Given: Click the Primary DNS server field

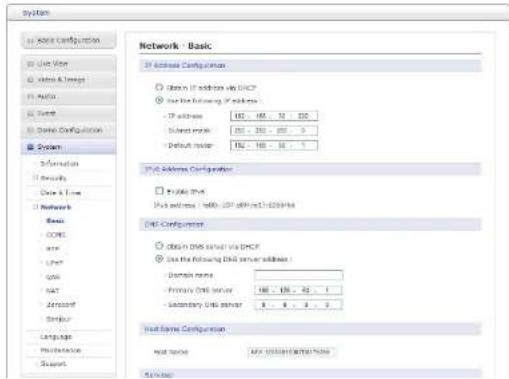Looking at the screenshot, I should [x=298, y=290].
